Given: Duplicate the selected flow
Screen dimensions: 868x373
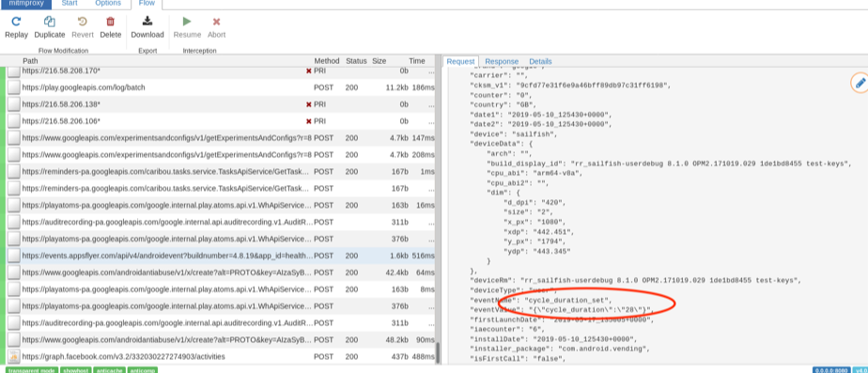Looking at the screenshot, I should (x=49, y=22).
